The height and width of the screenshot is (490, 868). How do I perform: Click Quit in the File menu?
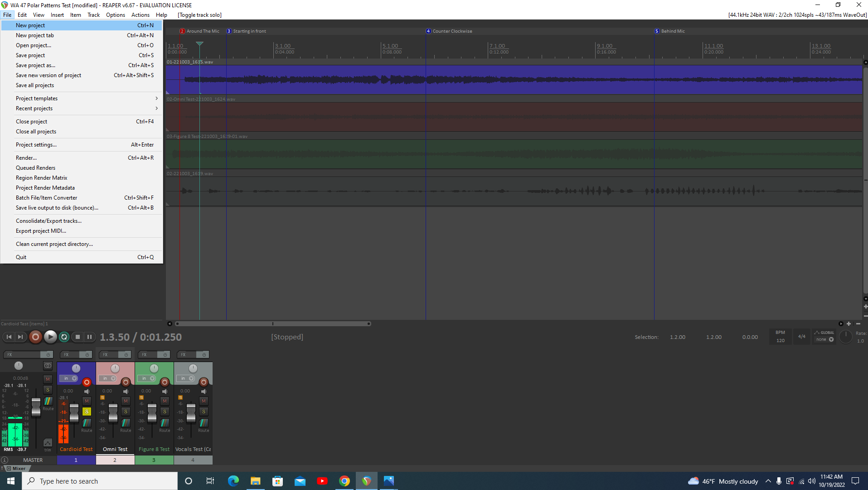[82, 257]
